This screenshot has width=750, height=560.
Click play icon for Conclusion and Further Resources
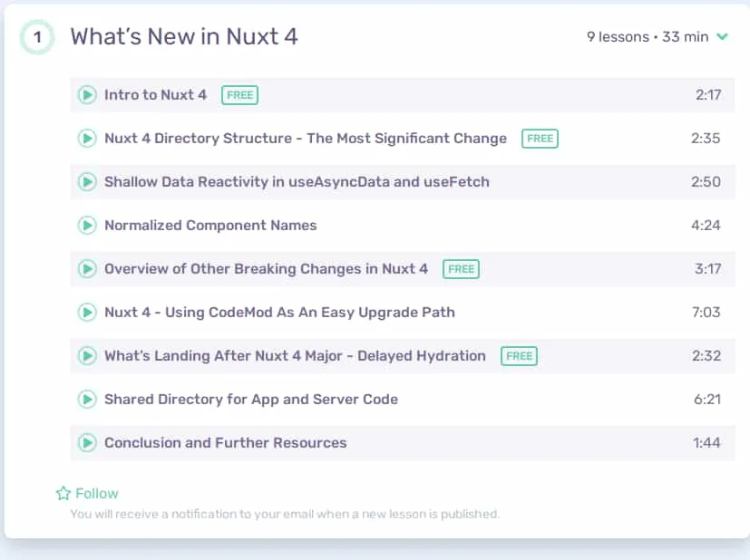88,442
